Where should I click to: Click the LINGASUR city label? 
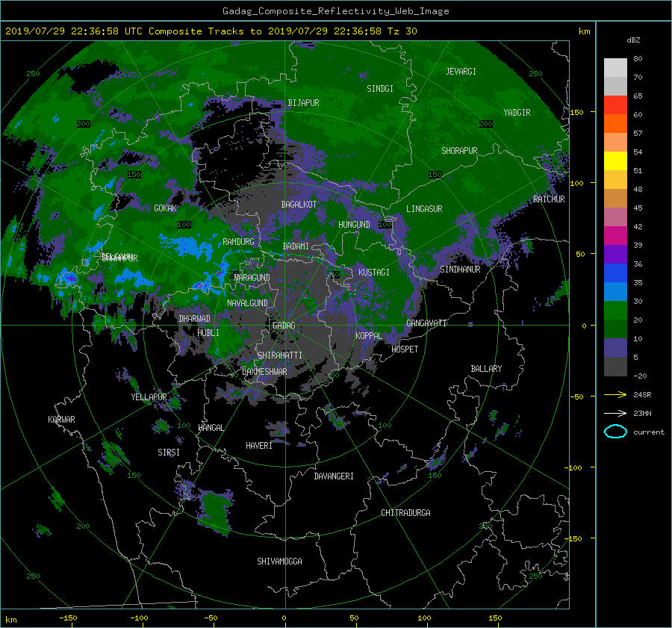click(424, 209)
